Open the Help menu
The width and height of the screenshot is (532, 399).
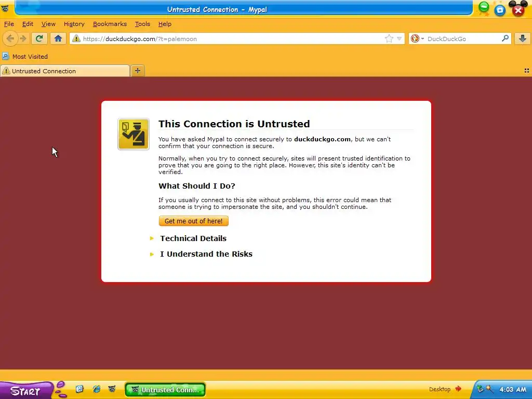(165, 24)
